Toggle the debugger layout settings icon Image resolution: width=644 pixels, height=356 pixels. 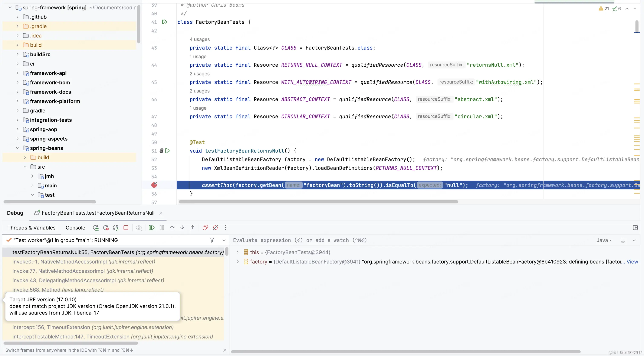point(635,228)
